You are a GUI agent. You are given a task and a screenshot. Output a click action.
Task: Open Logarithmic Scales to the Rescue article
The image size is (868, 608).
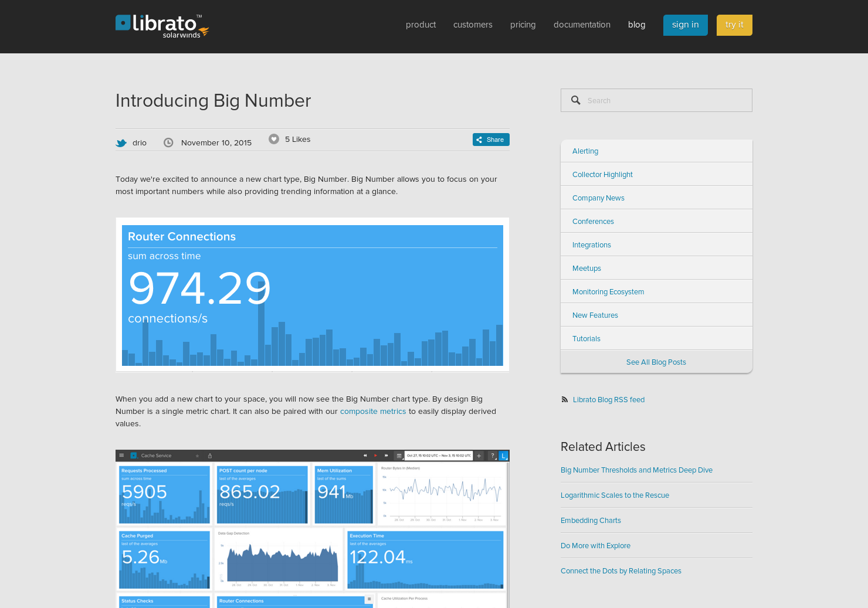(615, 495)
